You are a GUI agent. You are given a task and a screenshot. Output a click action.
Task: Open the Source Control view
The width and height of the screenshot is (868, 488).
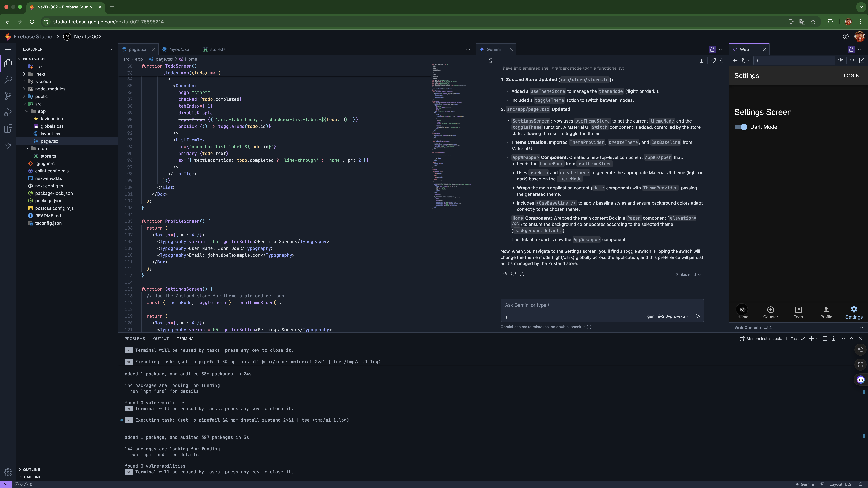pos(8,96)
